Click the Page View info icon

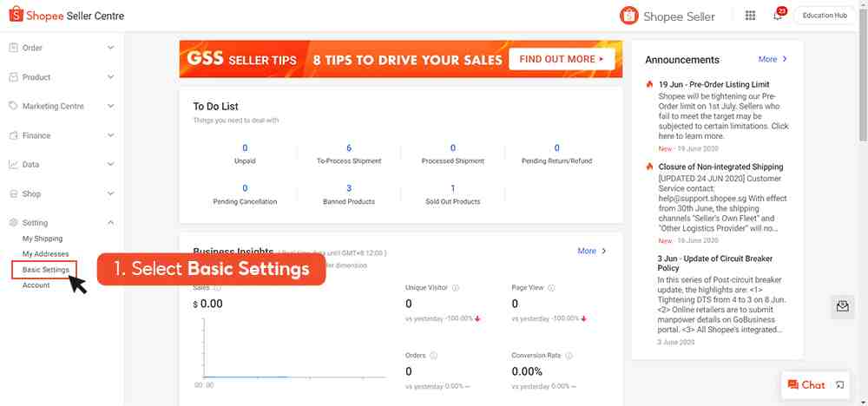click(x=551, y=288)
